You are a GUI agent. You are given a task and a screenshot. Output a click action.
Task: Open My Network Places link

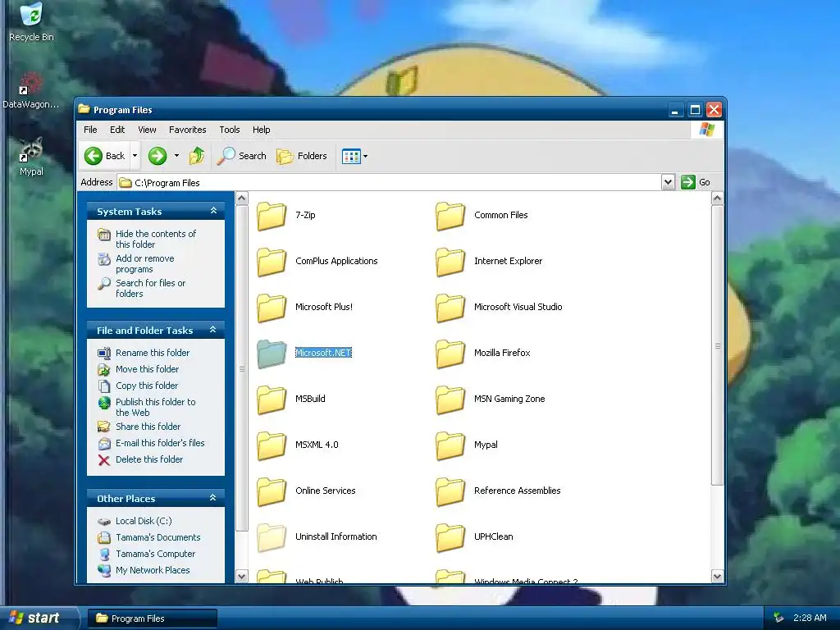[153, 571]
